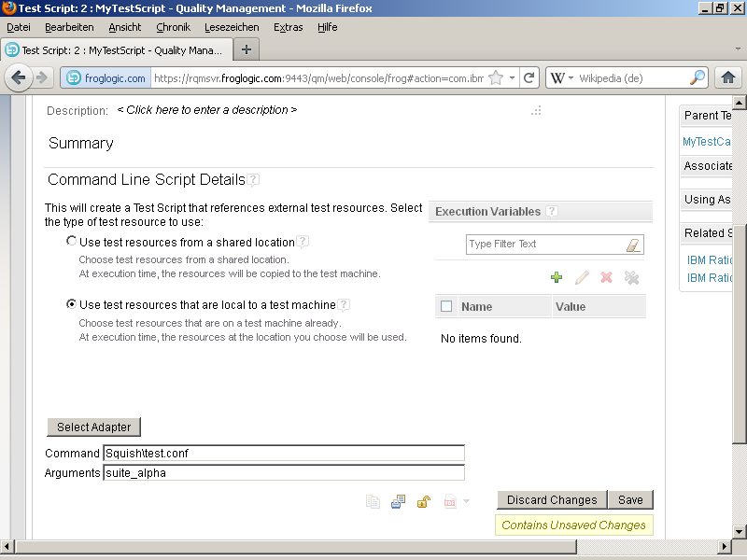Click the eraser icon in filter box

633,245
